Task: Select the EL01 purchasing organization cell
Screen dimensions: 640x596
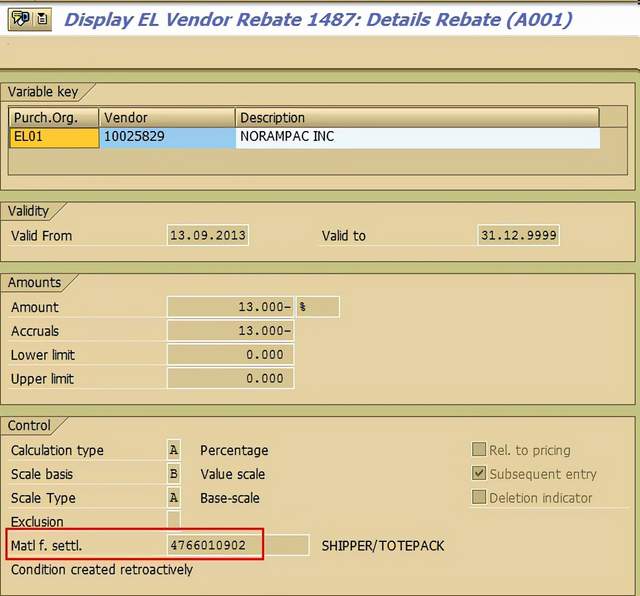Action: 54,137
